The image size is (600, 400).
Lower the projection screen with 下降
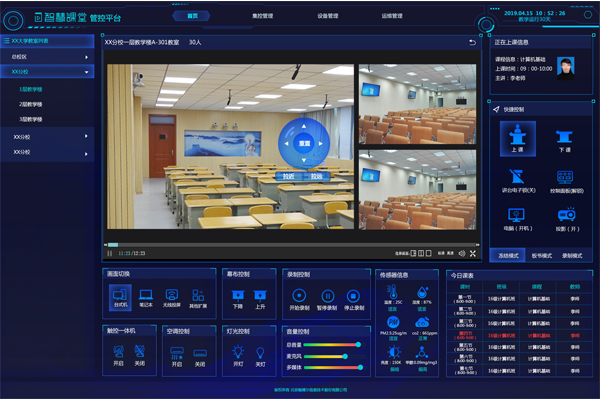coord(238,296)
